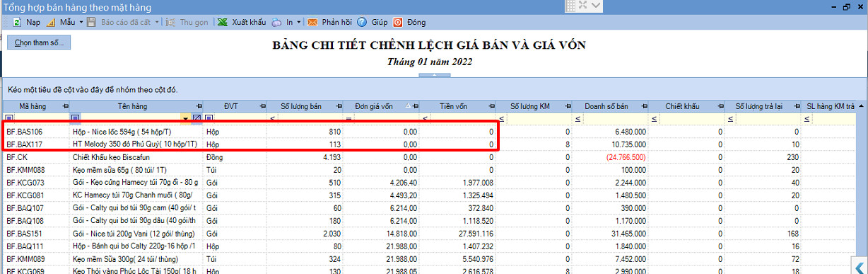Click Chiết Khấu kẹo Biscafun cell
Viewport: 868px width, 274px height.
tap(136, 157)
